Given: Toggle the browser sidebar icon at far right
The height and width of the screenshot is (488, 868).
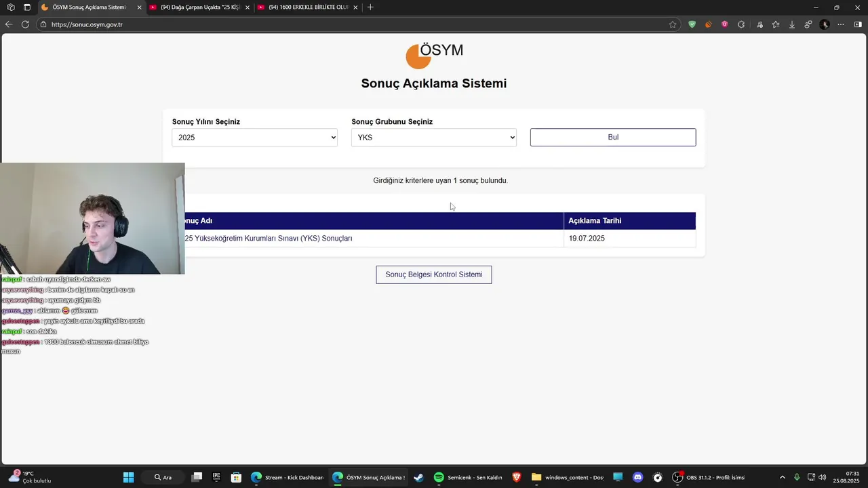Looking at the screenshot, I should pyautogui.click(x=858, y=24).
